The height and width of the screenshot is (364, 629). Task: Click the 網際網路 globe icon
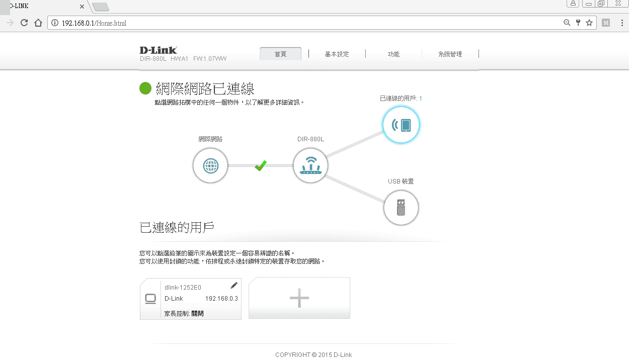[x=210, y=165]
